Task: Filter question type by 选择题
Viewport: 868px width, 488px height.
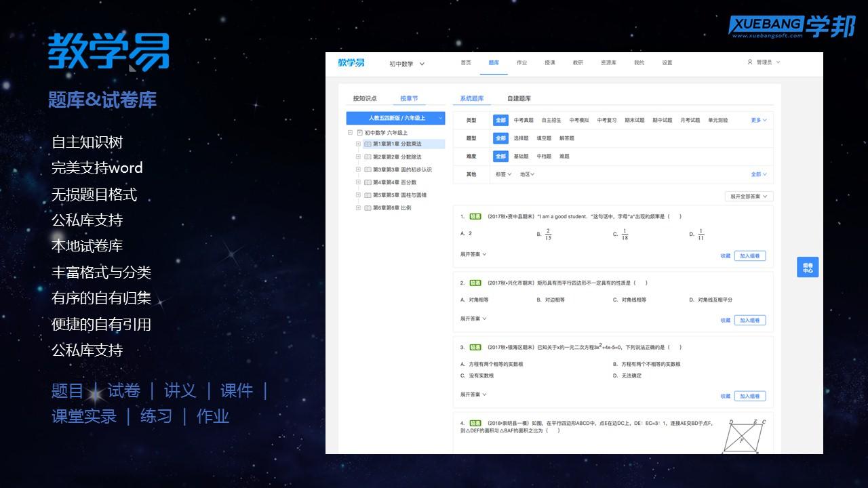Action: click(x=521, y=138)
